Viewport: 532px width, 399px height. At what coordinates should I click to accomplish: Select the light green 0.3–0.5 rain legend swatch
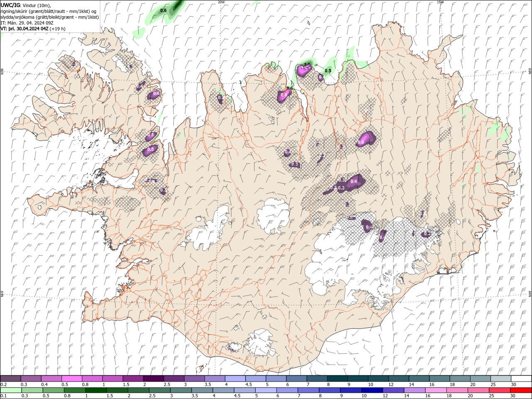(x=32, y=390)
